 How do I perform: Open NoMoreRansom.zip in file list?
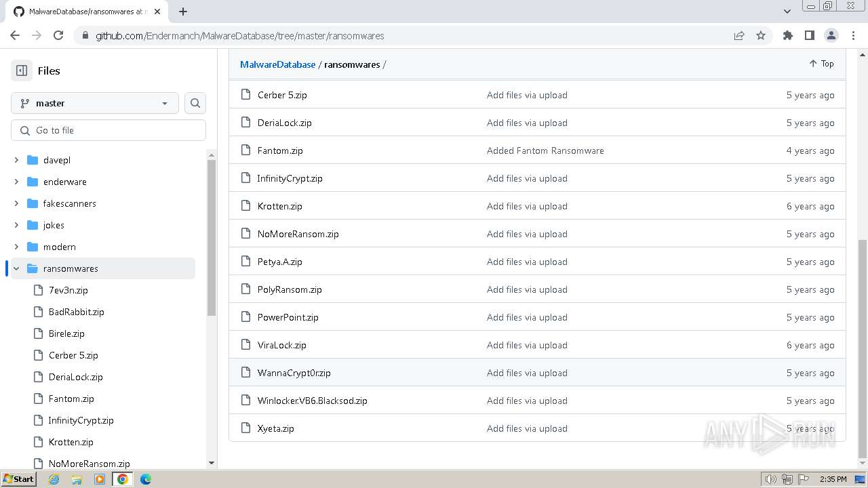coord(298,234)
